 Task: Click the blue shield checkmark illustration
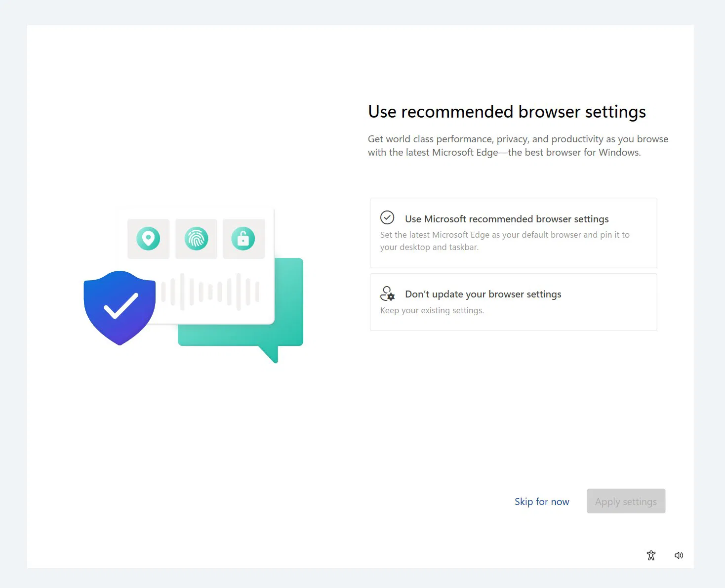[120, 307]
